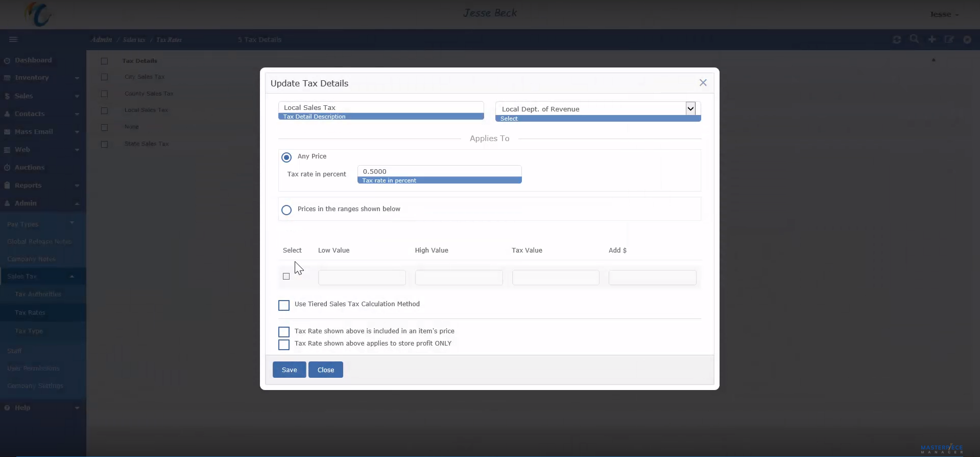Image resolution: width=980 pixels, height=457 pixels.
Task: Click the hamburger menu icon in the header
Action: point(13,39)
